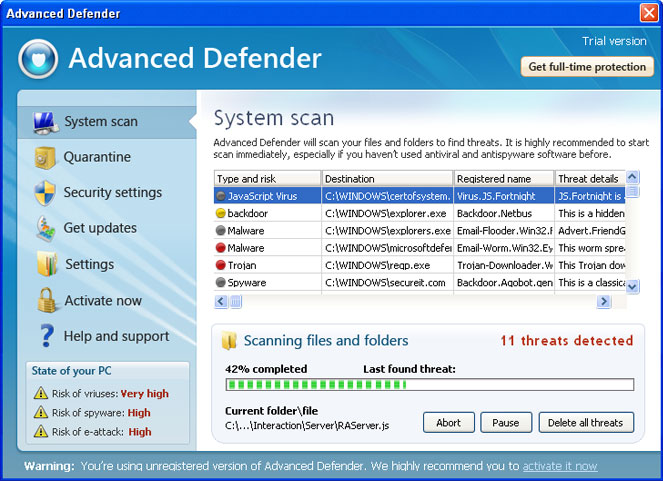The width and height of the screenshot is (663, 481).
Task: Click the Trial version label
Action: [614, 41]
